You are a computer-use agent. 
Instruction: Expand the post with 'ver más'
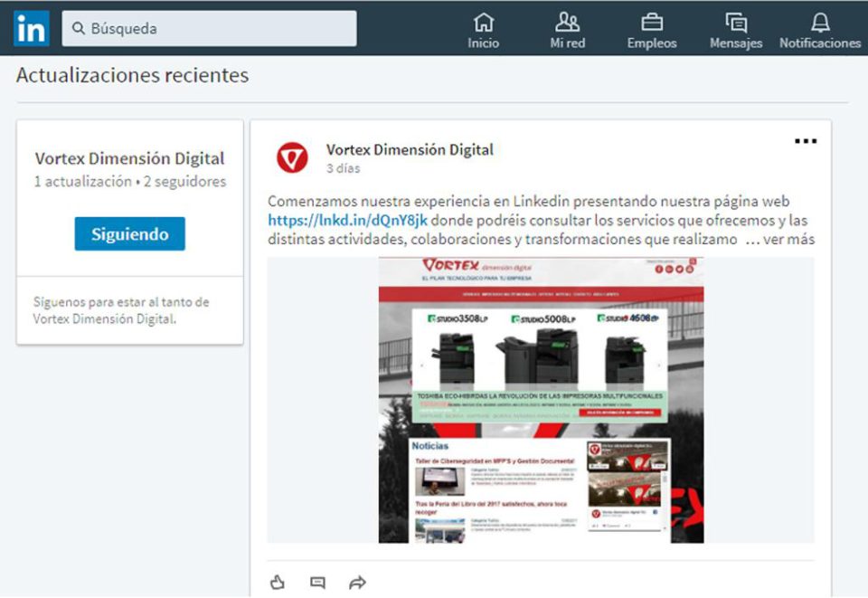point(788,239)
